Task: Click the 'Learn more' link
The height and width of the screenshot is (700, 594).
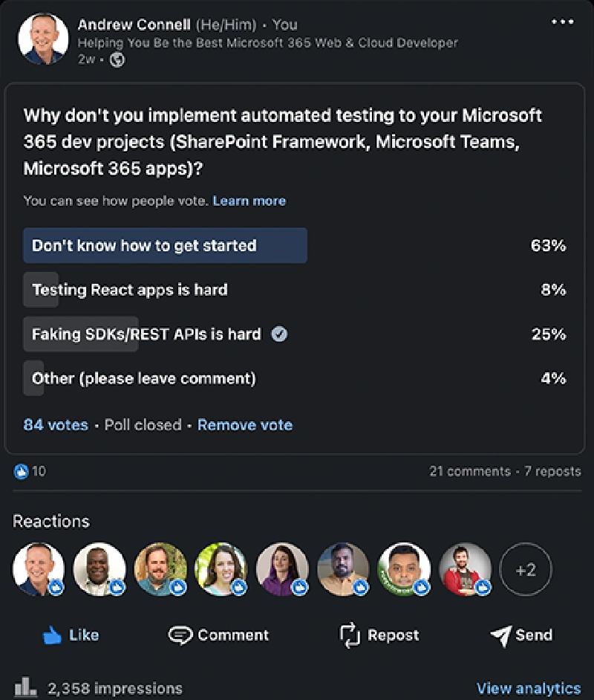Action: point(249,201)
